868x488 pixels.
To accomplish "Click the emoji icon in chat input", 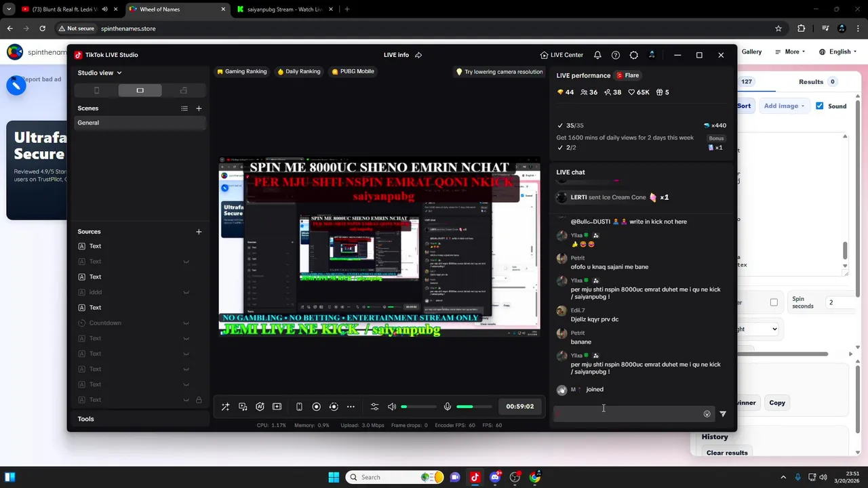I will coord(707,413).
